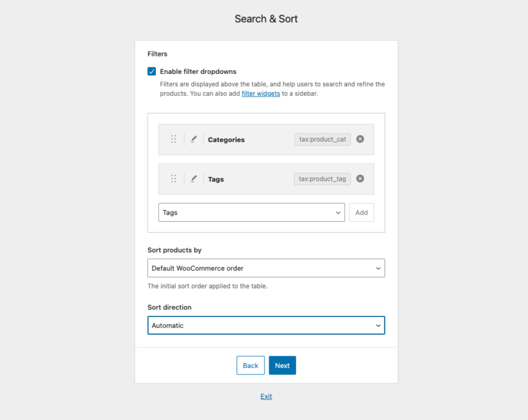Viewport: 528px width, 420px height.
Task: Remove the Tags filter via its X icon
Action: pyautogui.click(x=360, y=179)
